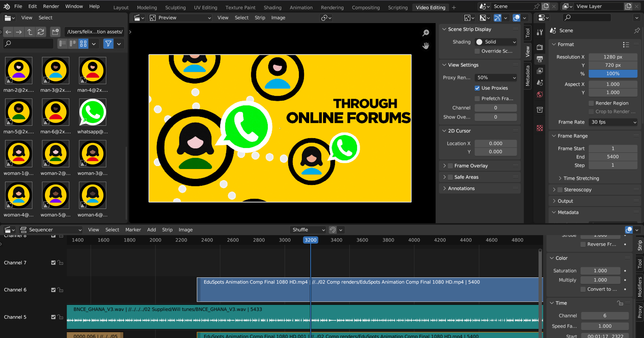Switch file browser to horizontal list view
Screen dimensions: 644x338
coord(73,43)
